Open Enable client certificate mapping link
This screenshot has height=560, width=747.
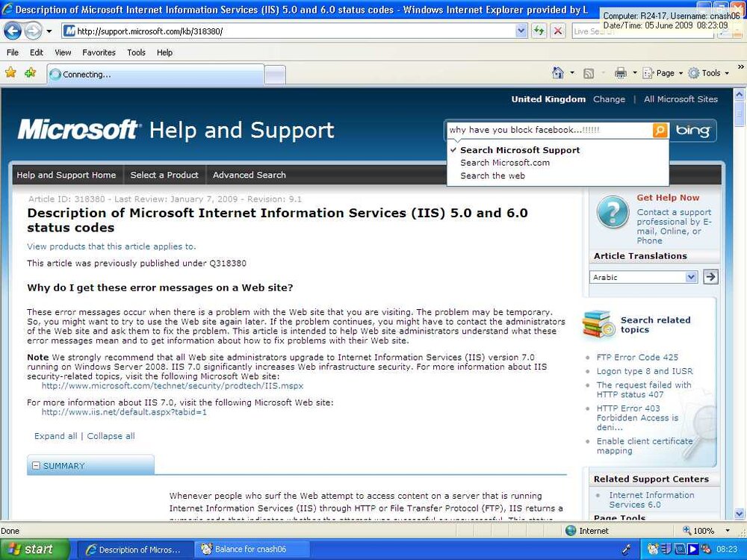click(645, 446)
